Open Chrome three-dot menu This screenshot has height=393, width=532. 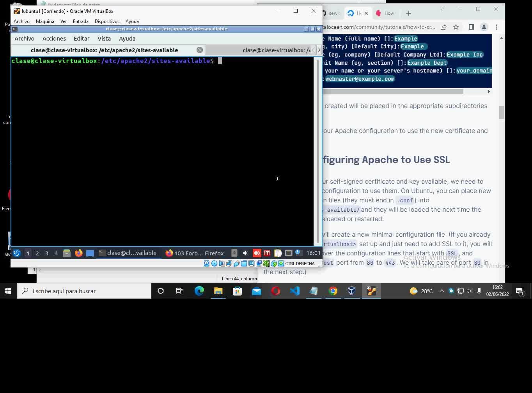(x=497, y=27)
